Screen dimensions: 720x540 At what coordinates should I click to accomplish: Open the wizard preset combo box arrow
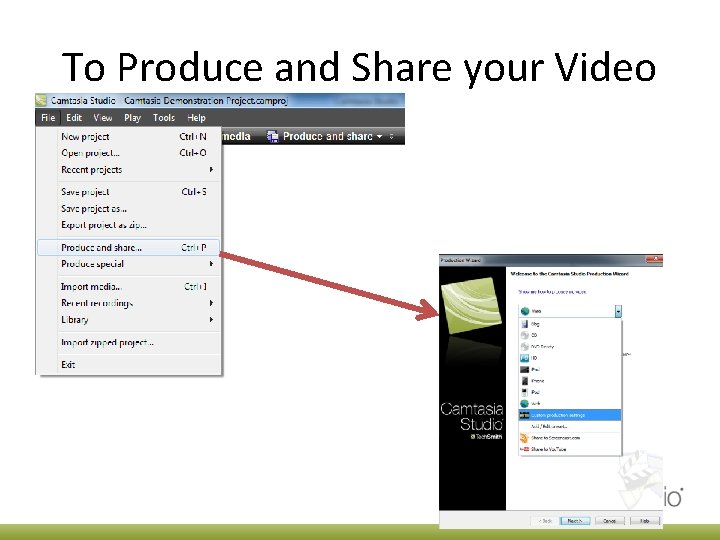pyautogui.click(x=618, y=311)
